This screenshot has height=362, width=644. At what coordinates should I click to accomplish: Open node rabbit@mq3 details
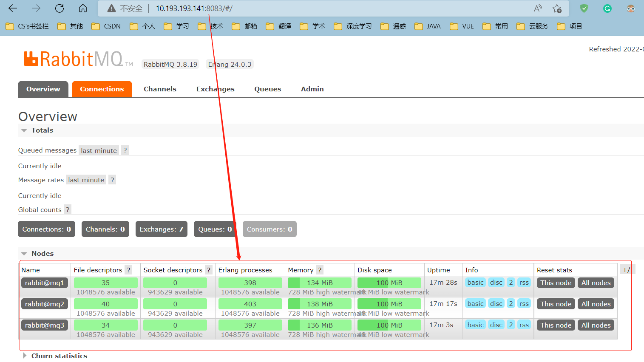click(45, 325)
